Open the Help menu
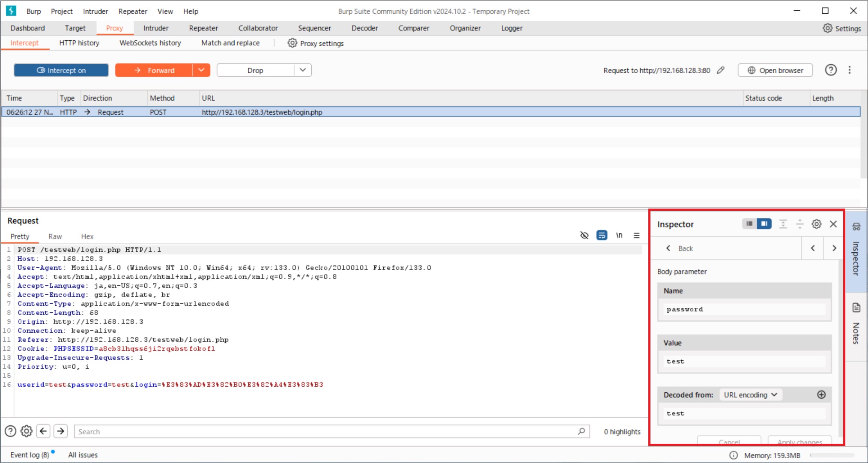This screenshot has width=868, height=463. point(191,11)
